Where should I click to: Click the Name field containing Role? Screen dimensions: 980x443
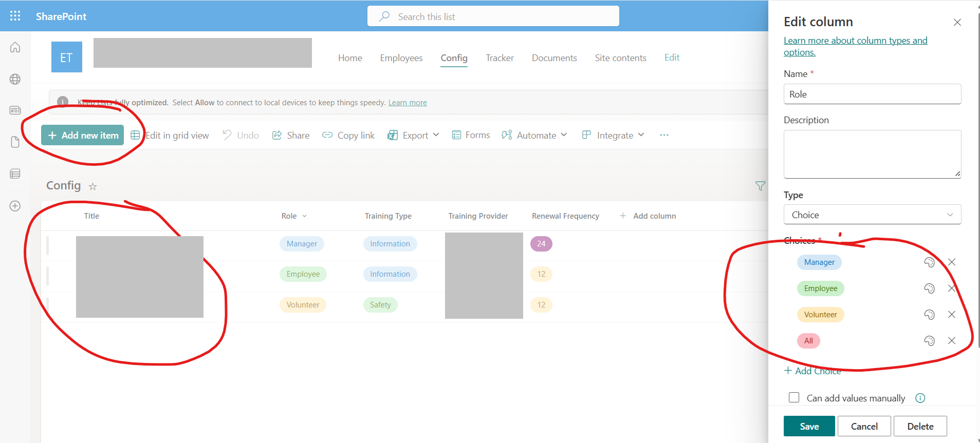coord(872,94)
